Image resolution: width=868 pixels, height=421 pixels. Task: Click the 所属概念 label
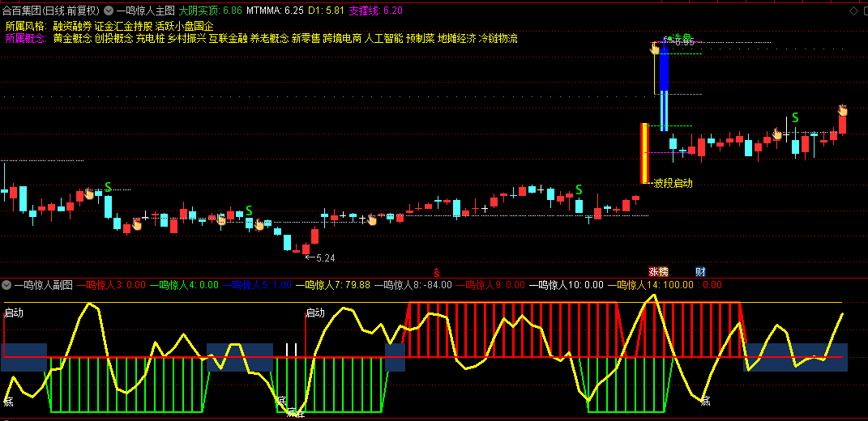point(27,39)
